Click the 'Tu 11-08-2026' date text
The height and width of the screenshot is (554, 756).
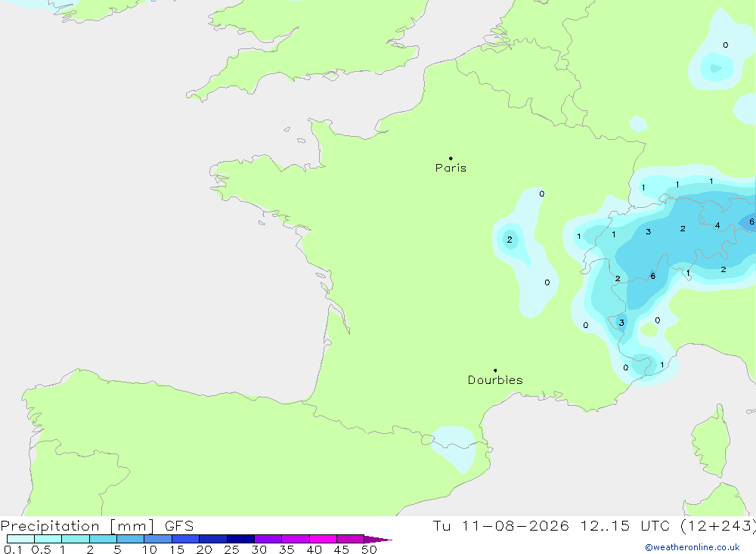pos(500,526)
